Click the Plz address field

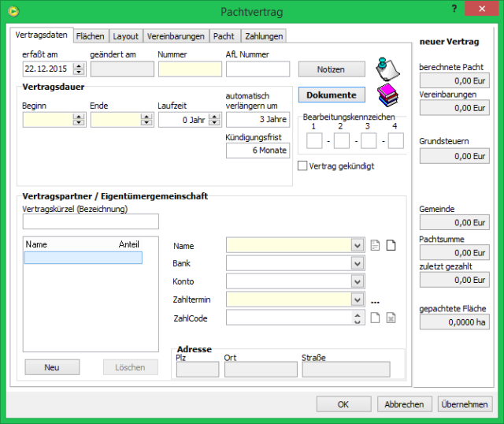pos(198,370)
